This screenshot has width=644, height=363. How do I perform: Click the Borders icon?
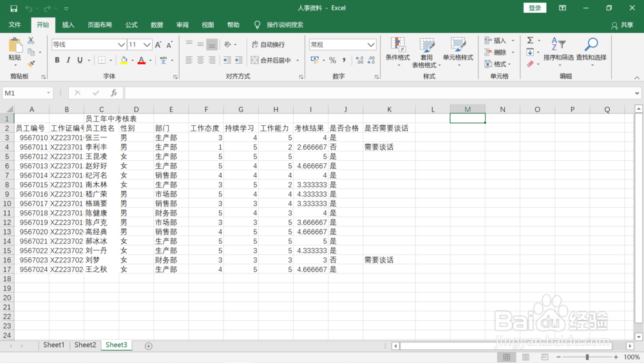[102, 61]
